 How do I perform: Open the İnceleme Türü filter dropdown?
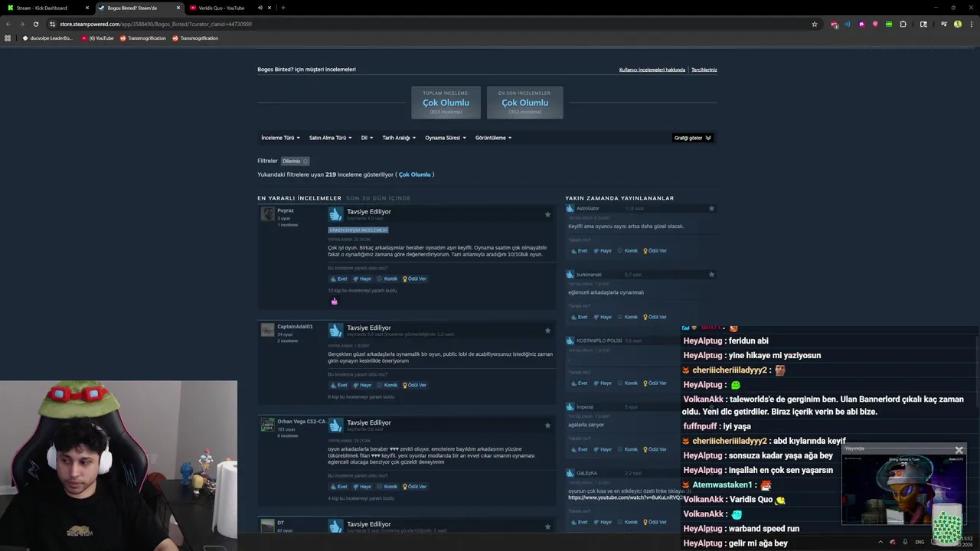(280, 138)
